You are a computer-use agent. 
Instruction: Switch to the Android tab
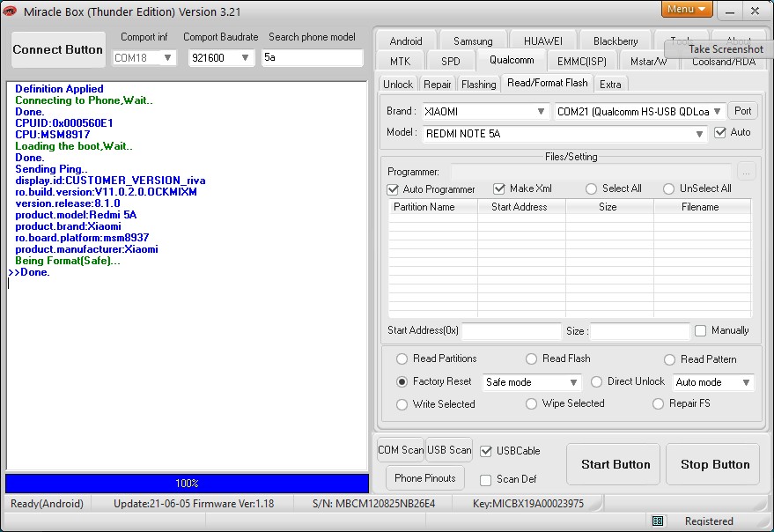click(406, 41)
